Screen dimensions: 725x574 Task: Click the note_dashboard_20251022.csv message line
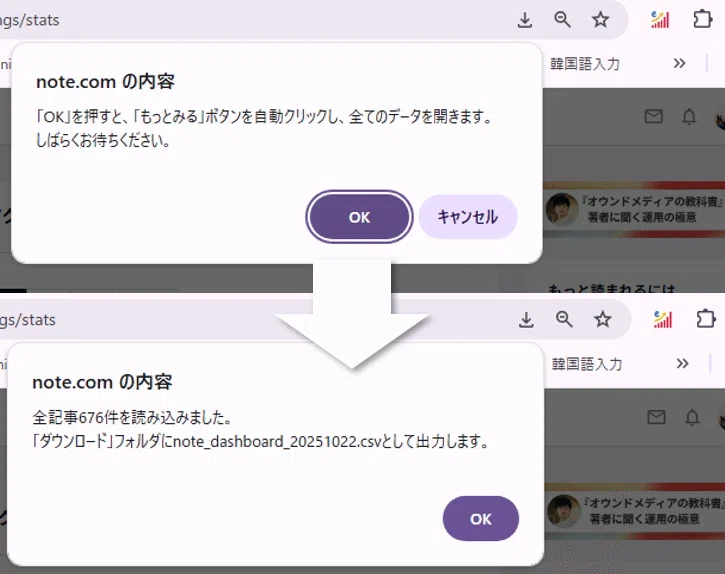point(261,441)
